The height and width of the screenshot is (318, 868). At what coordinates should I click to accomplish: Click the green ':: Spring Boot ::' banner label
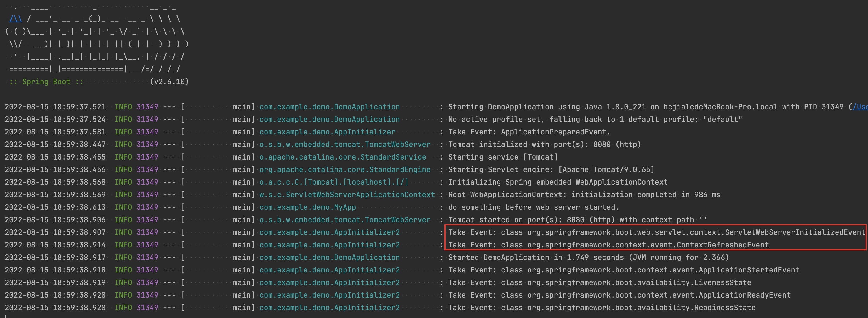pos(46,82)
